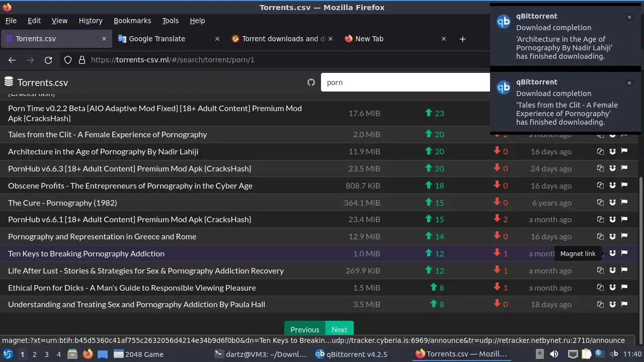Switch to workspace 2 in the pager

(x=34, y=354)
